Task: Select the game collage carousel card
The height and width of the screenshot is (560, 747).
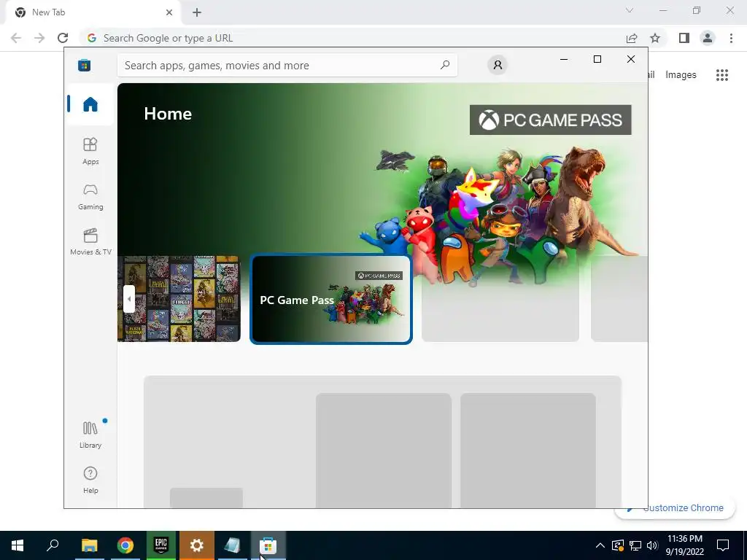Action: pos(179,298)
